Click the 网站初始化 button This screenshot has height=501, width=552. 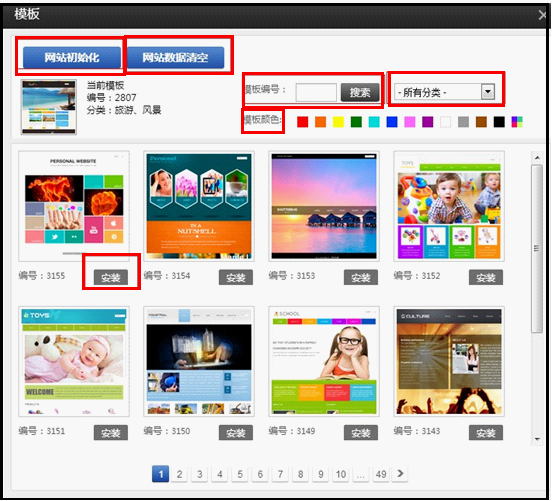72,57
